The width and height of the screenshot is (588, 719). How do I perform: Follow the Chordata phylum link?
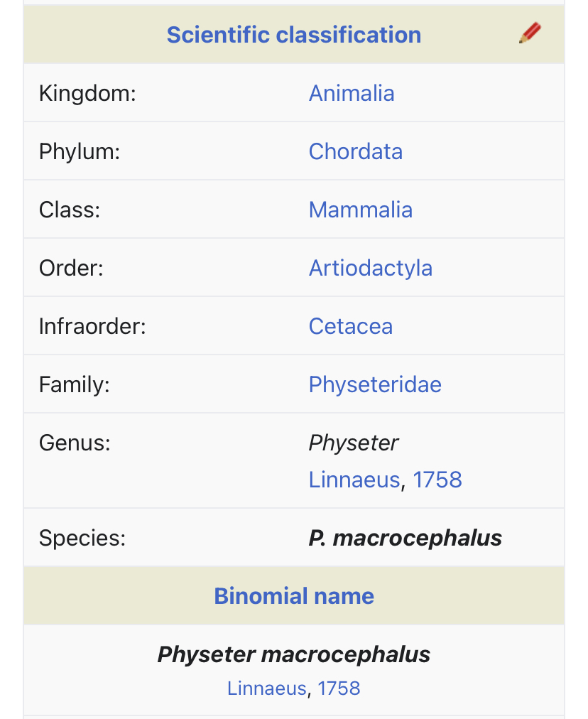[356, 151]
